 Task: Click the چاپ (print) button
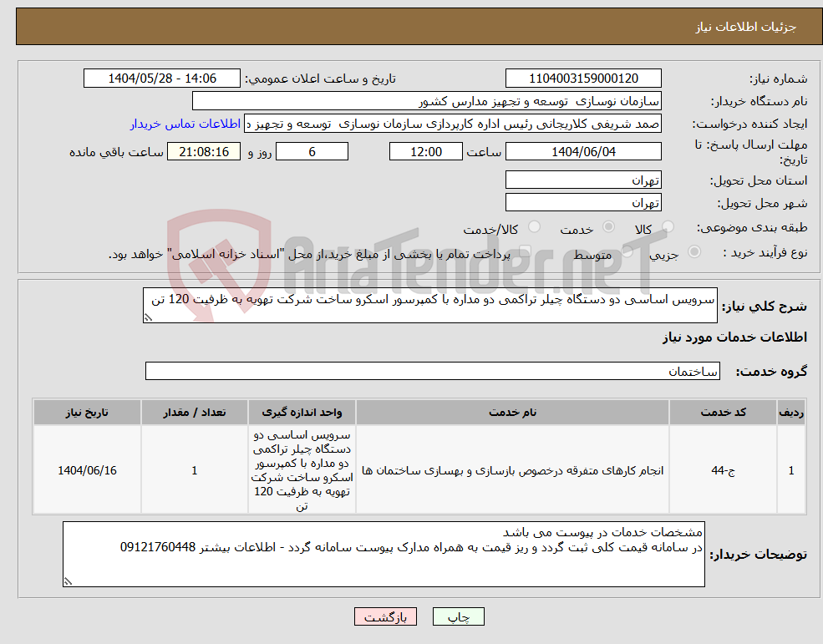[x=458, y=616]
